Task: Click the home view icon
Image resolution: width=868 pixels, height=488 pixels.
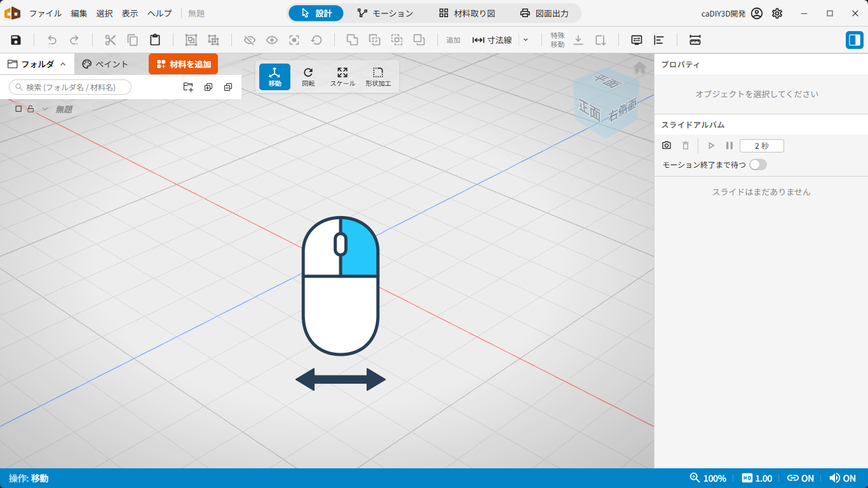Action: [640, 67]
